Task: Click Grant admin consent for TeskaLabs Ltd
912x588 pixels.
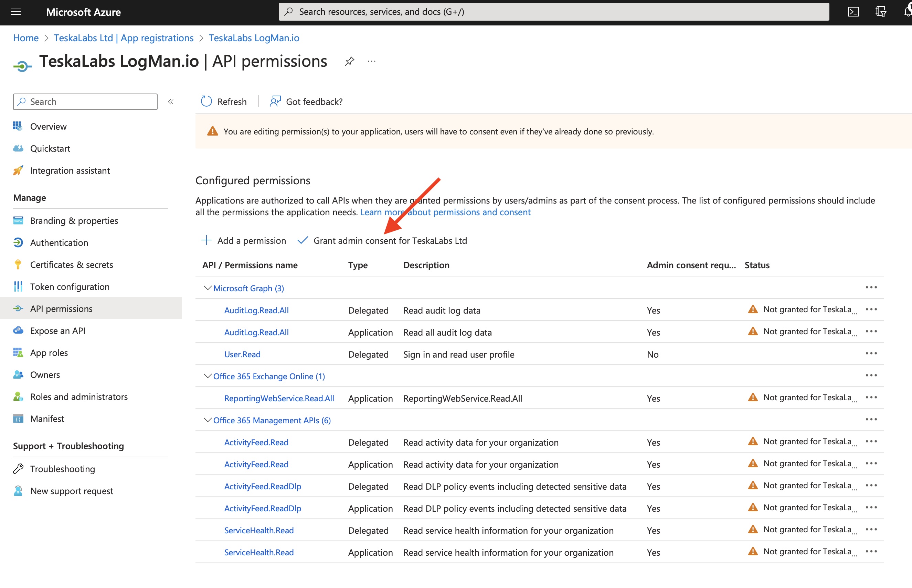Action: [x=382, y=241]
